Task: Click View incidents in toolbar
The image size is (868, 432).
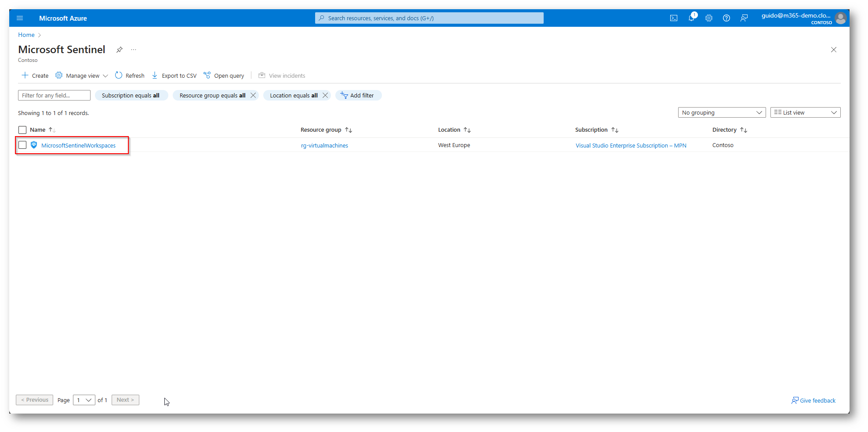Action: (x=282, y=76)
